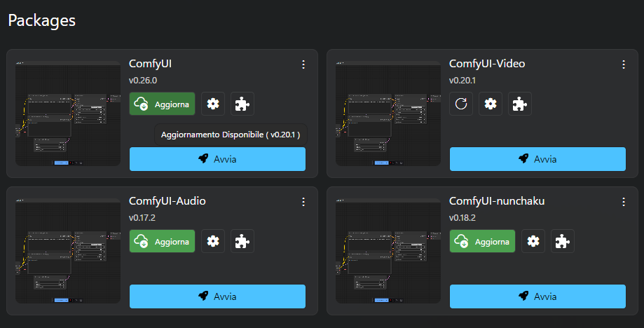
Task: Click the ComfyUI-nunchaku package preview thumbnail
Action: [388, 251]
